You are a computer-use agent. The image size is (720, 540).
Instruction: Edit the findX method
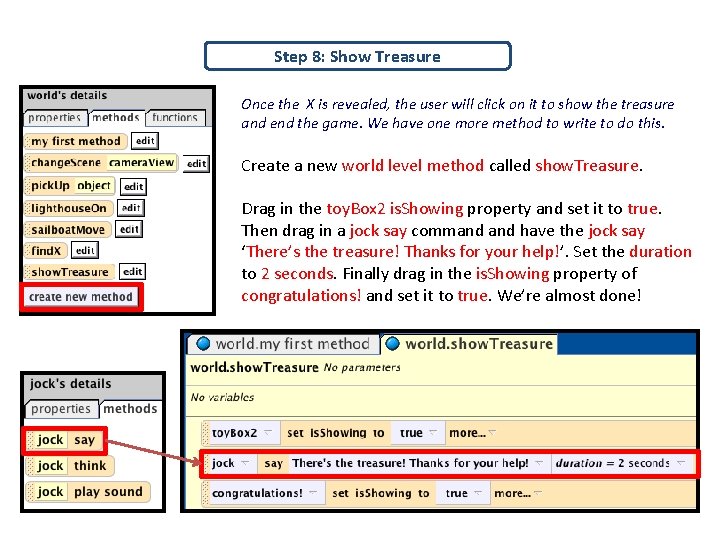pos(85,250)
